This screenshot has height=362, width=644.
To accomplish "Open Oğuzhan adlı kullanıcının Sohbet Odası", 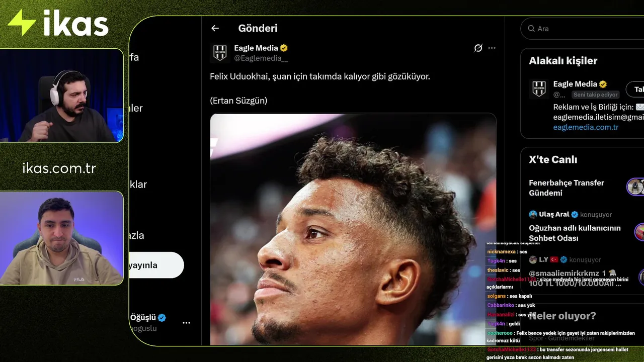I will (575, 233).
